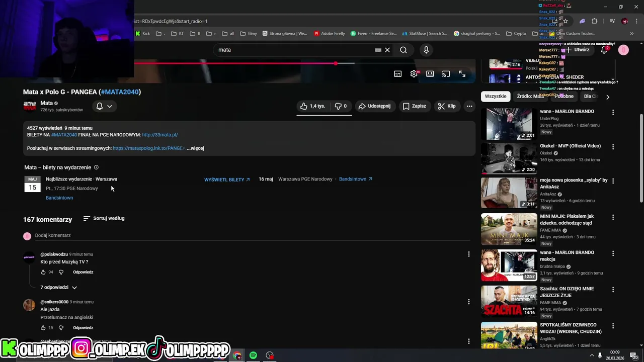Open the mataxpolog.lnk.to streaming link
Screen dimensions: 644x362
[x=149, y=148]
